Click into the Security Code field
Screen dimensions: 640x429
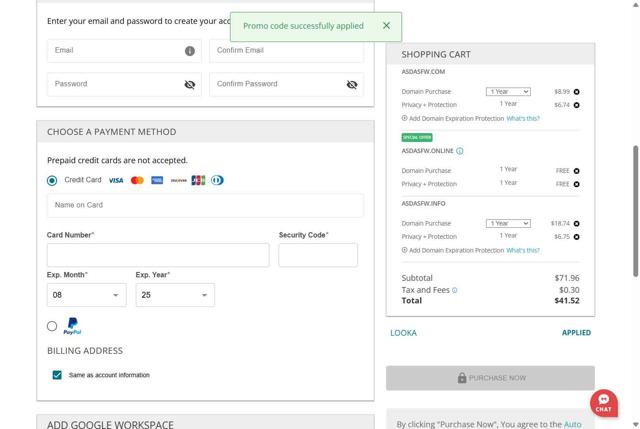[318, 255]
